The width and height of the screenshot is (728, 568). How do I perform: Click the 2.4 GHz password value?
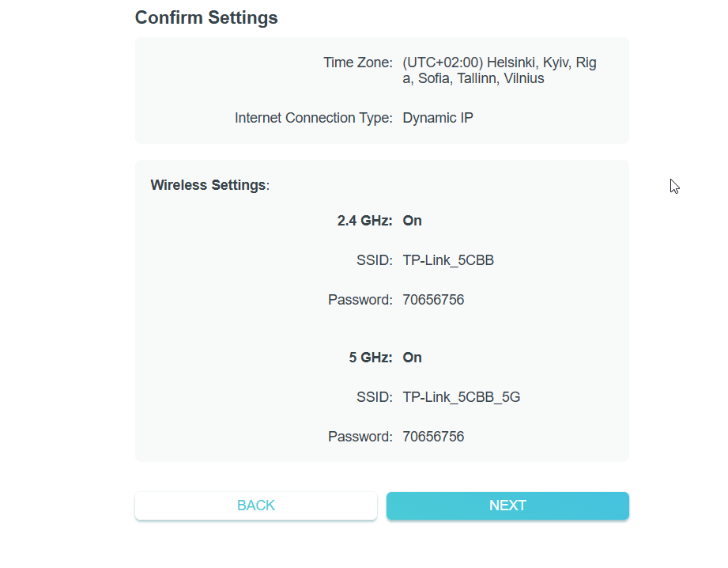click(x=433, y=300)
